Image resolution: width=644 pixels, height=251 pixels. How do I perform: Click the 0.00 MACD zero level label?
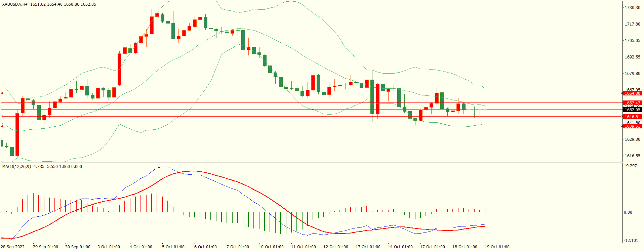pos(628,212)
